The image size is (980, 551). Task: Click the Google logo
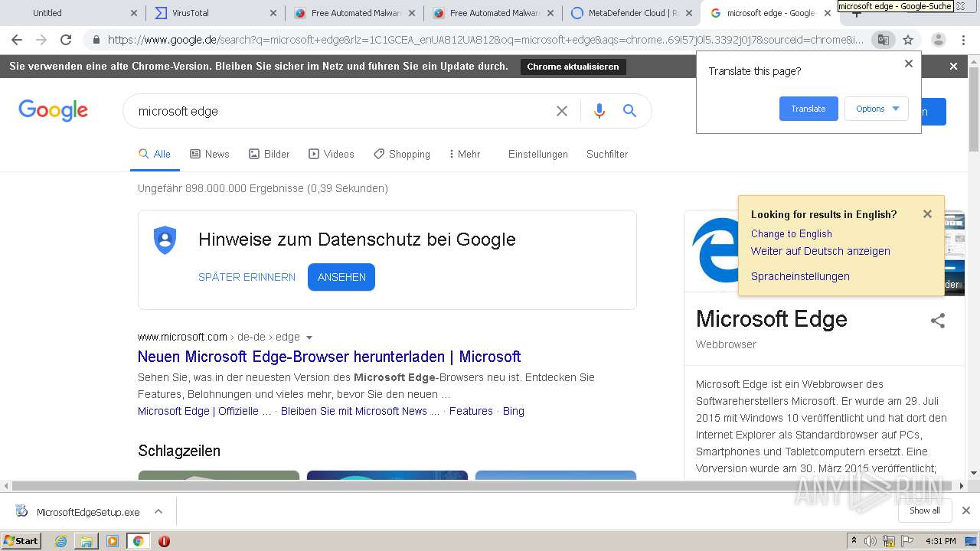click(x=54, y=110)
